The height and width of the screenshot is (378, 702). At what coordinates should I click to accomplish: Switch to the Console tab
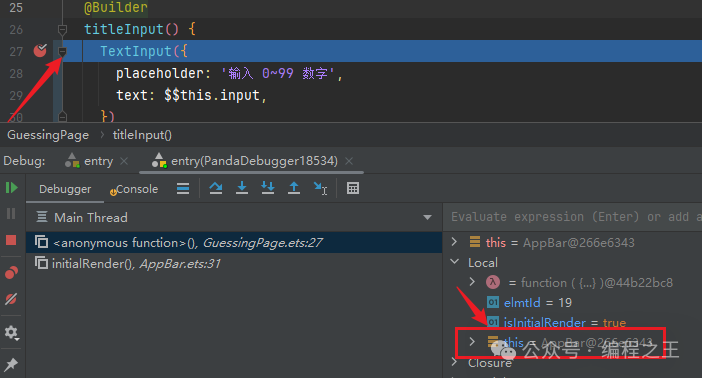pos(134,189)
